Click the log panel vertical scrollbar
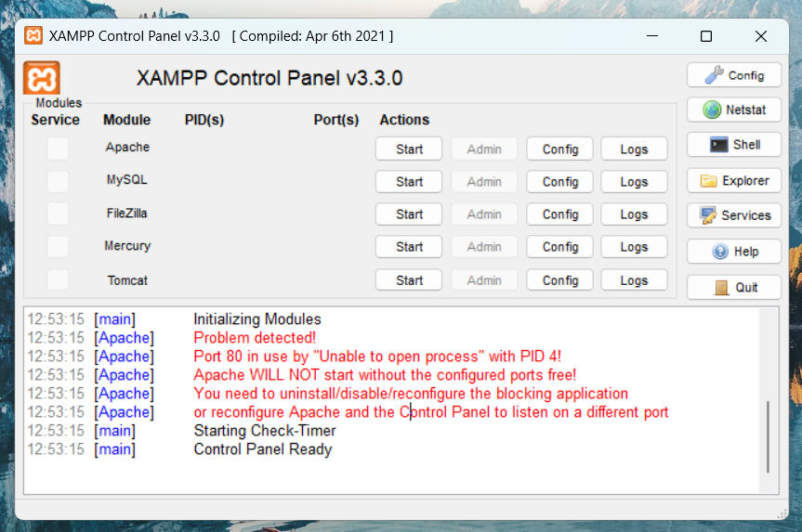This screenshot has width=802, height=532. pos(768,436)
